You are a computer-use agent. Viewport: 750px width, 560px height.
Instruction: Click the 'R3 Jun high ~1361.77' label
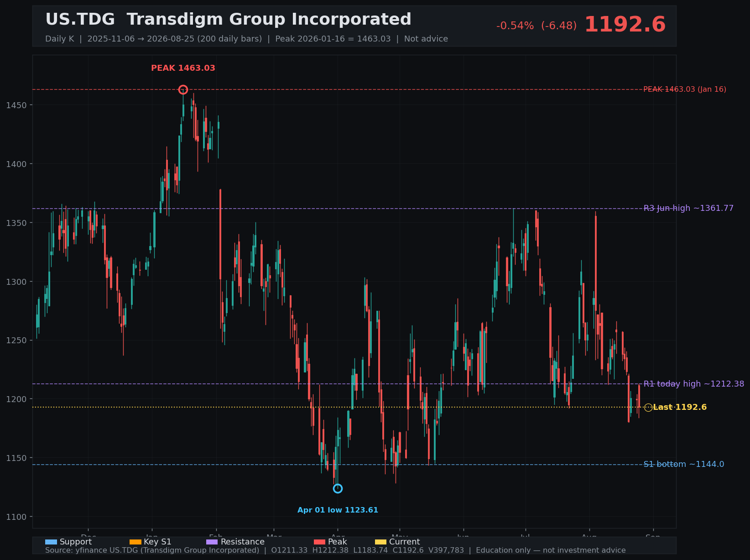[x=688, y=208]
